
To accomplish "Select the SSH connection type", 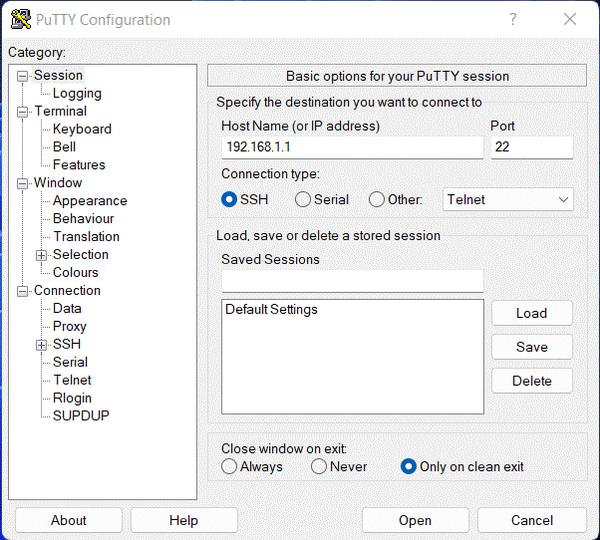I will (230, 199).
